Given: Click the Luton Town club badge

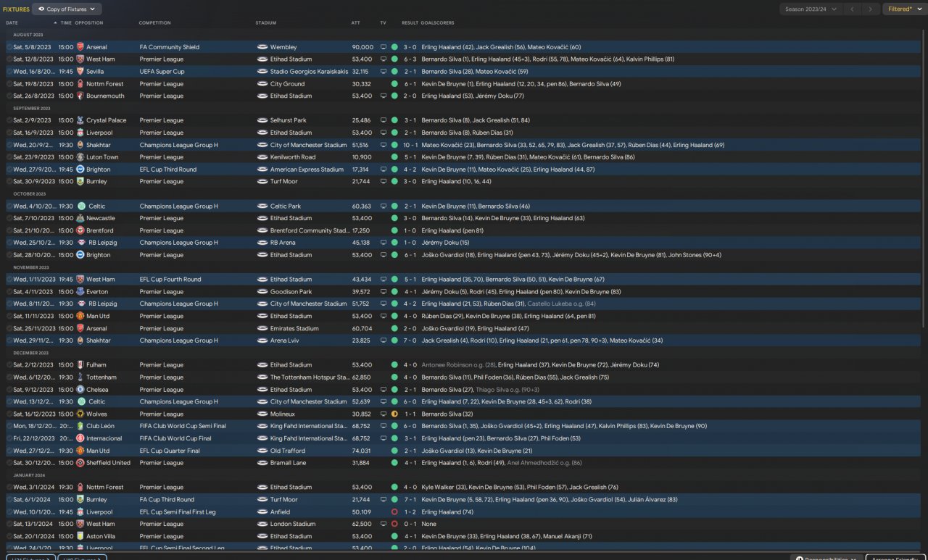Looking at the screenshot, I should pos(80,157).
